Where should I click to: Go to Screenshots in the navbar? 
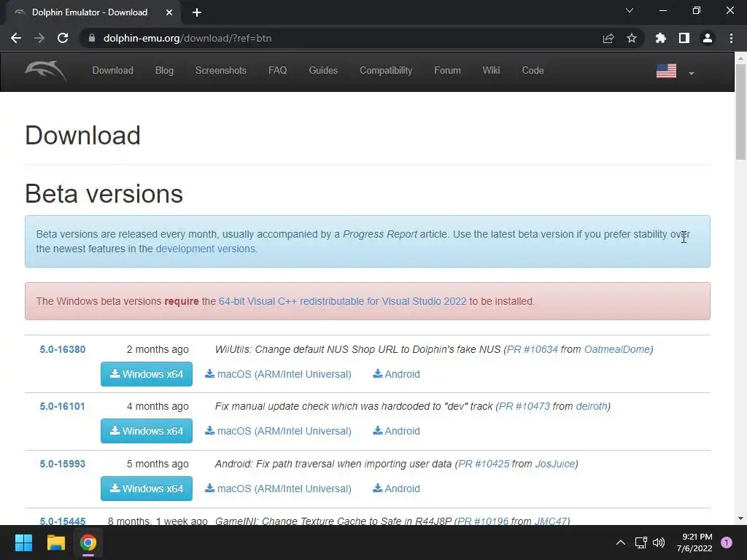tap(220, 71)
